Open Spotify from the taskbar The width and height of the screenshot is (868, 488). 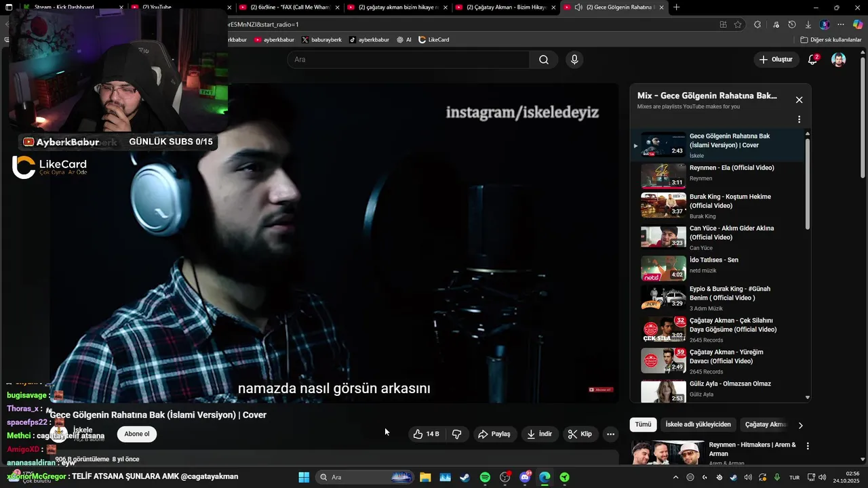pos(485,477)
